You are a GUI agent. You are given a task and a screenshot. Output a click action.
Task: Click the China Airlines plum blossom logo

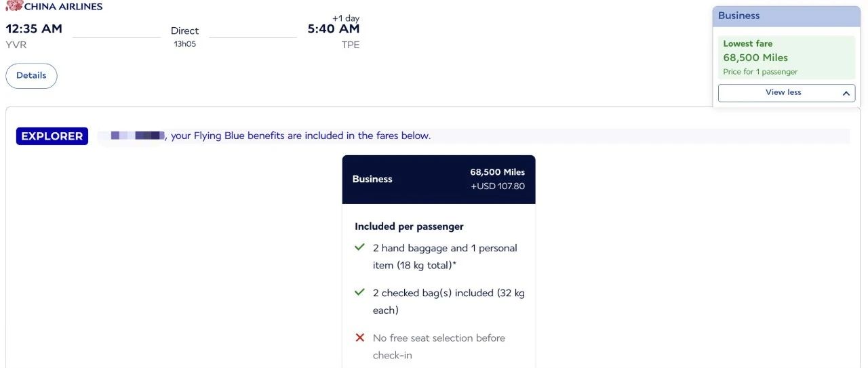click(x=14, y=6)
